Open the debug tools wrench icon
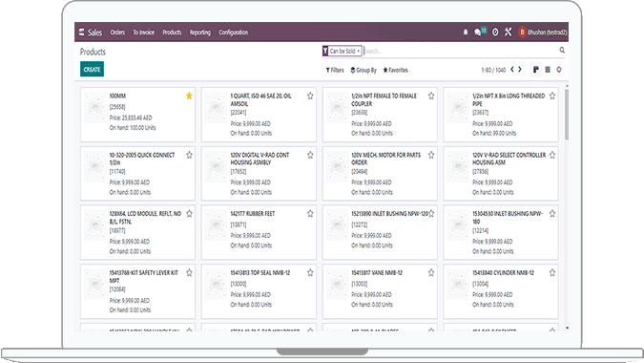The width and height of the screenshot is (644, 363). tap(509, 32)
